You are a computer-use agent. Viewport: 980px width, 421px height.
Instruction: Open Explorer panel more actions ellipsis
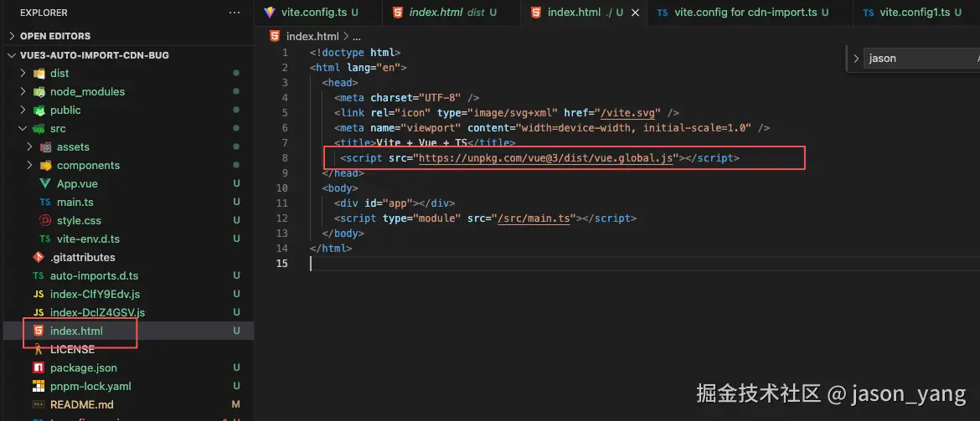coord(234,13)
